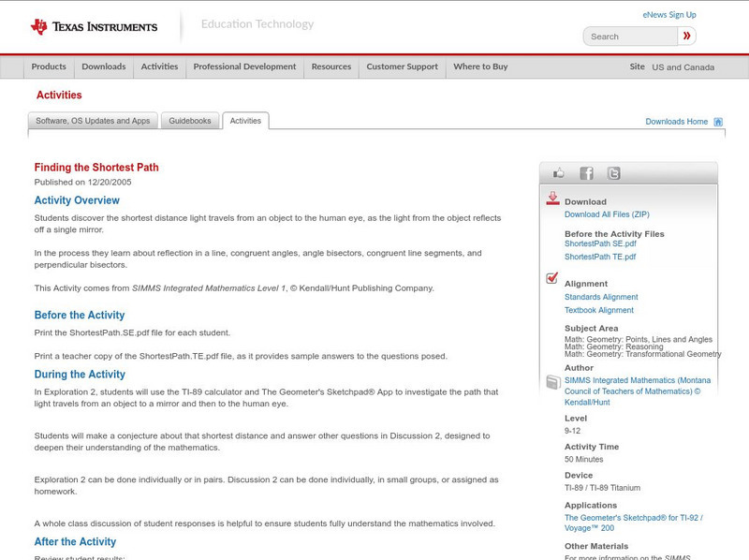This screenshot has height=560, width=749.
Task: Click the Author book icon
Action: point(552,382)
